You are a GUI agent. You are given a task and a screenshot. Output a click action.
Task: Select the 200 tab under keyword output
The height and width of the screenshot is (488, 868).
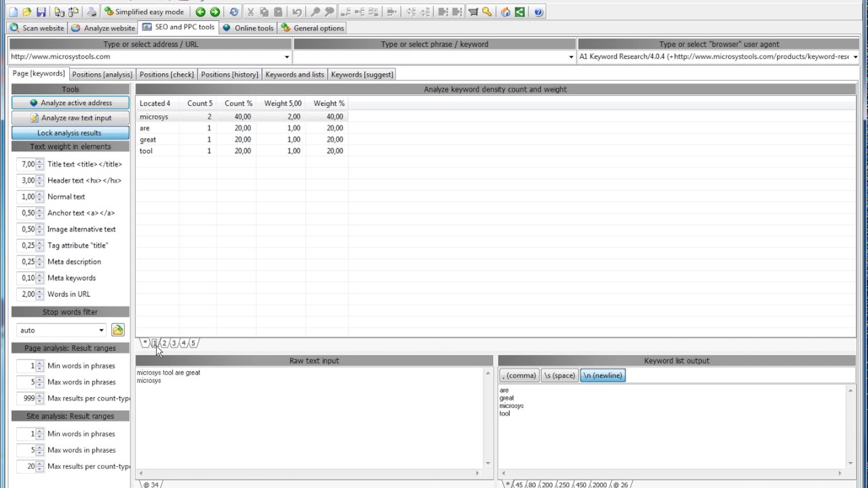tap(547, 485)
